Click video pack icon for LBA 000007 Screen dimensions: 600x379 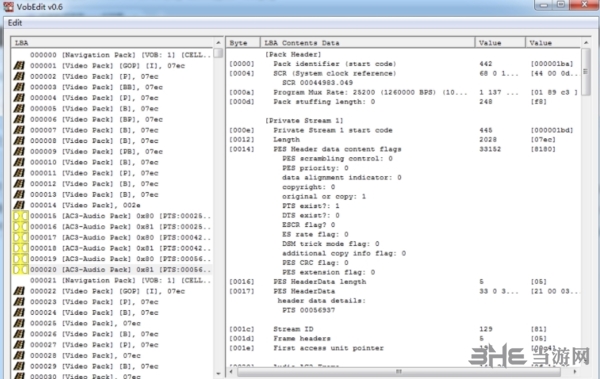click(x=19, y=130)
